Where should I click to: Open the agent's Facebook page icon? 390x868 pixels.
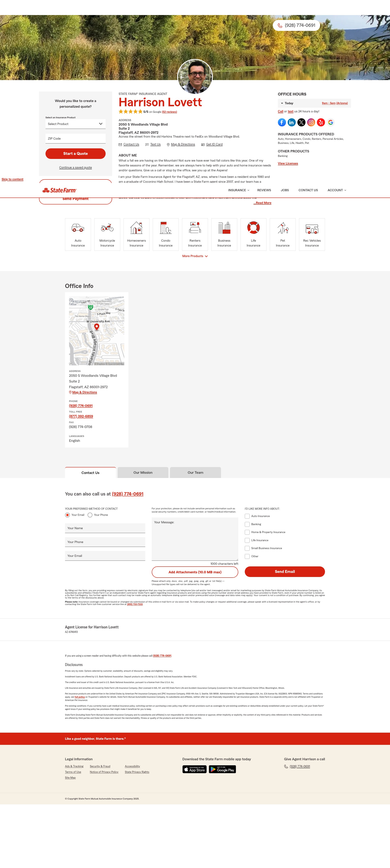(282, 122)
